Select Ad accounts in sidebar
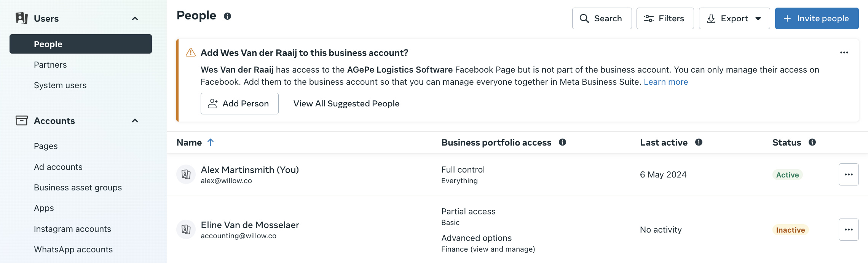868x263 pixels. coord(58,167)
